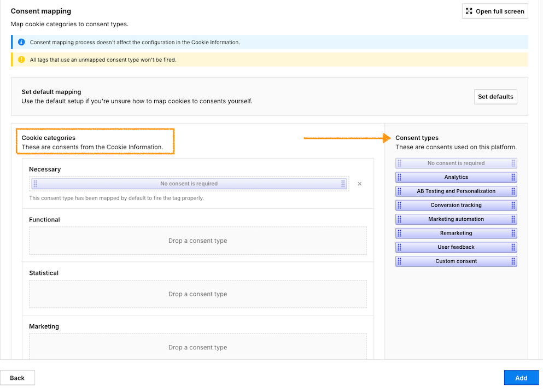Click the info icon on the blue banner
Viewport: 543px width, 392px height.
(x=21, y=42)
